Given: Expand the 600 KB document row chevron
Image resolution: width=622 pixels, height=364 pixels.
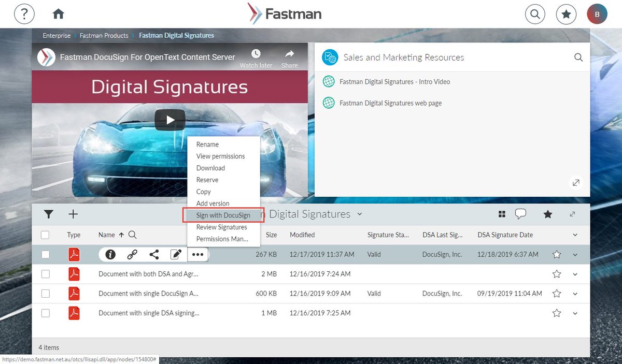Looking at the screenshot, I should pos(575,294).
